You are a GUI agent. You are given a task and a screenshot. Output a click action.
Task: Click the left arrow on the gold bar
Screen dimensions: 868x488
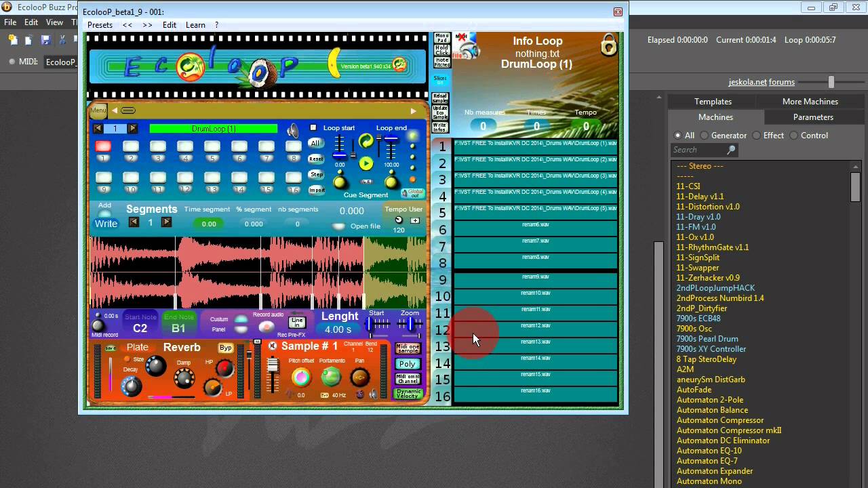[x=115, y=110]
